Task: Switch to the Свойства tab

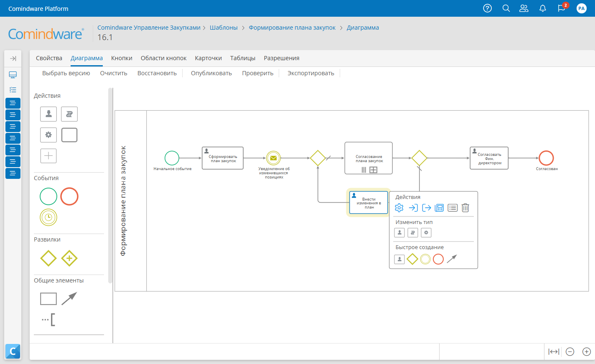Action: [49, 58]
